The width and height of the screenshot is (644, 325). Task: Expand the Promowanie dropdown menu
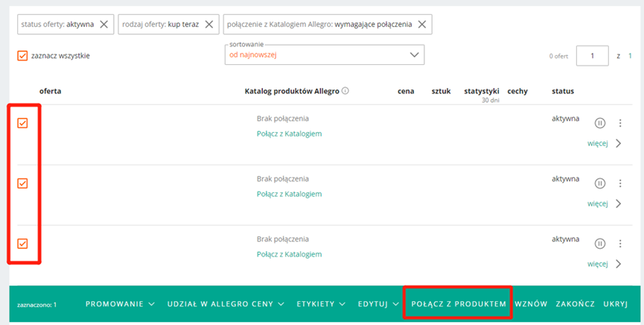click(120, 304)
